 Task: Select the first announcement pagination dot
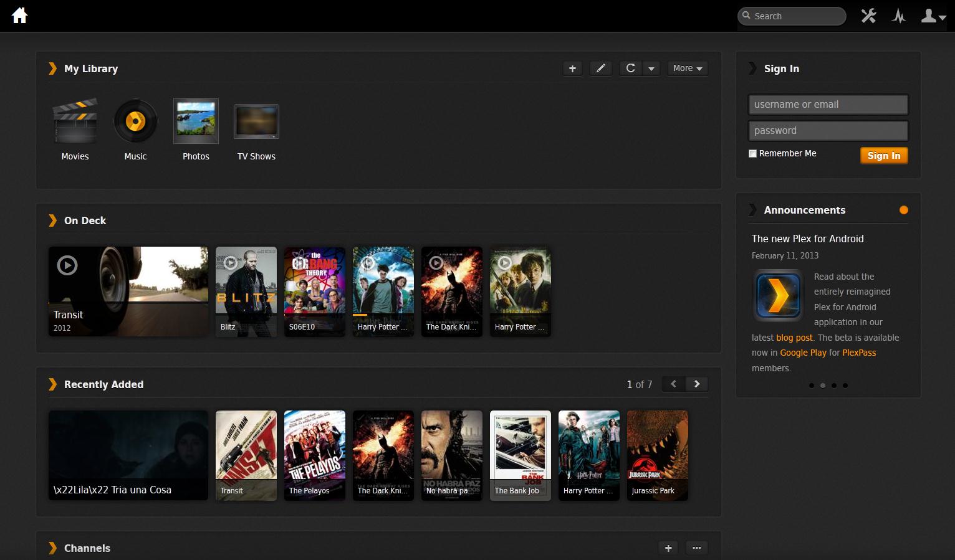point(811,386)
